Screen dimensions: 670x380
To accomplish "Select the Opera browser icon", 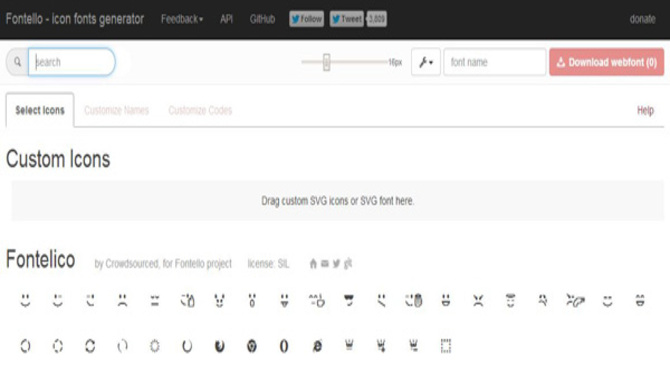I will tap(284, 346).
